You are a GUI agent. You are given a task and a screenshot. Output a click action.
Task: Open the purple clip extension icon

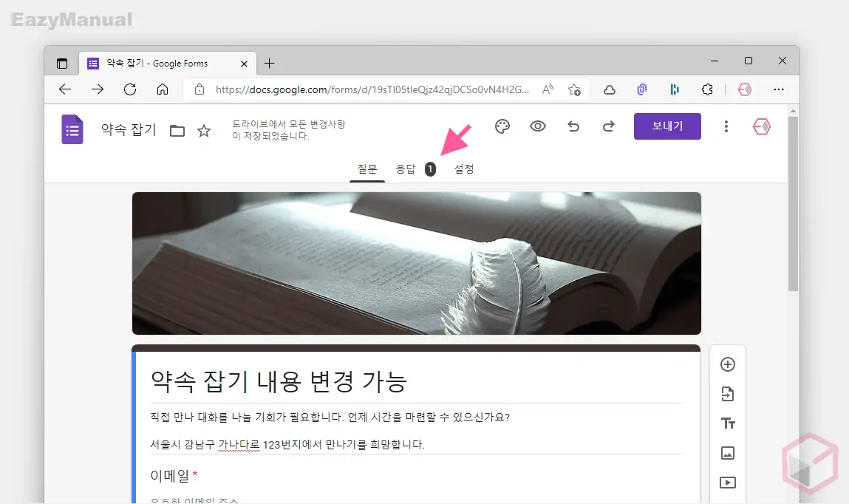(642, 89)
